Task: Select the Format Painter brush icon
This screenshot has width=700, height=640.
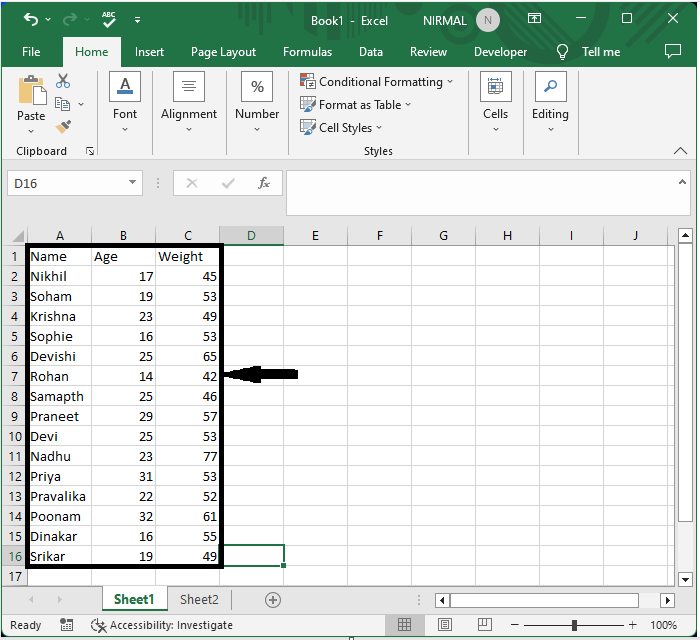Action: (63, 127)
